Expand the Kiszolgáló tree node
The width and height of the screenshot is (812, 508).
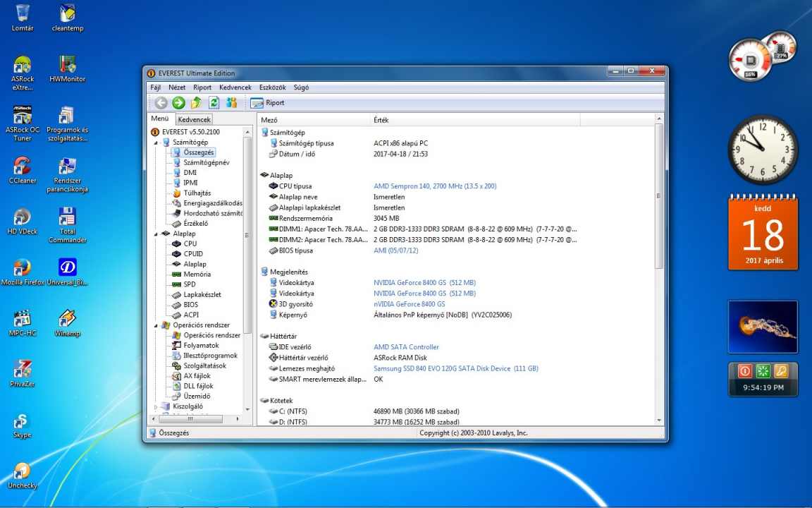click(x=155, y=407)
